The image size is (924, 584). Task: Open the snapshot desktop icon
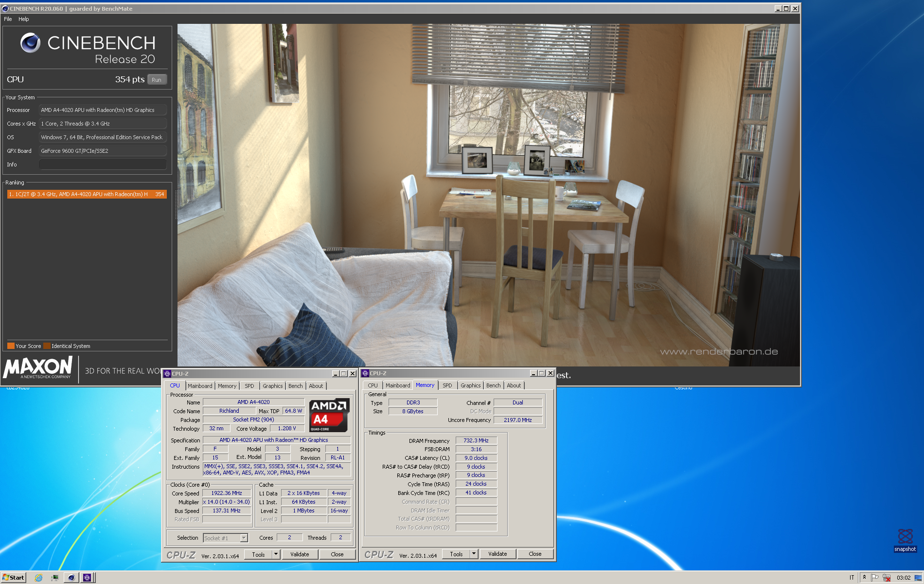point(905,540)
